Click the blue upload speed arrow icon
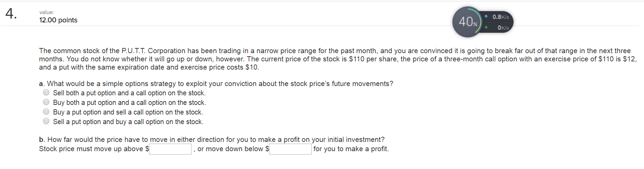Viewport: 644px width, 169px height. (486, 17)
